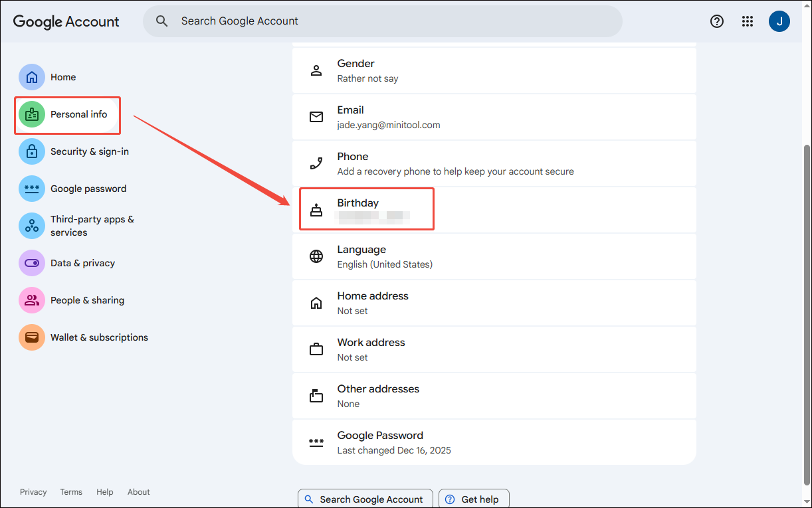Click the Search Google Account field
The image size is (812, 508).
coord(383,21)
